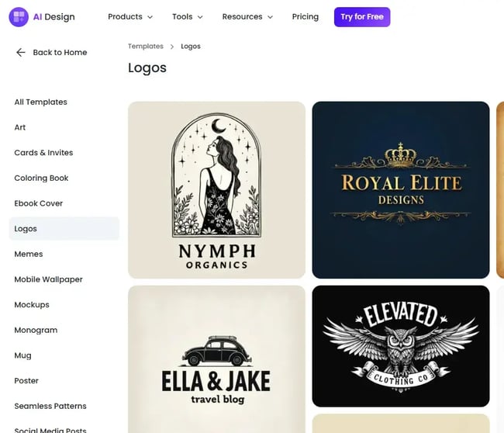The image size is (504, 433).
Task: Open the Ella & Jake travel blog logo
Action: coord(216,357)
